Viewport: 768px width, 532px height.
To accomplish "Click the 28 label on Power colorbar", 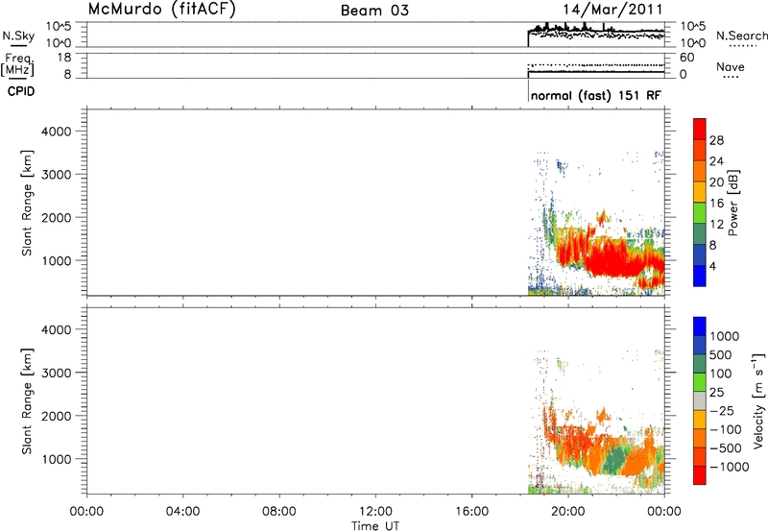I will [716, 140].
